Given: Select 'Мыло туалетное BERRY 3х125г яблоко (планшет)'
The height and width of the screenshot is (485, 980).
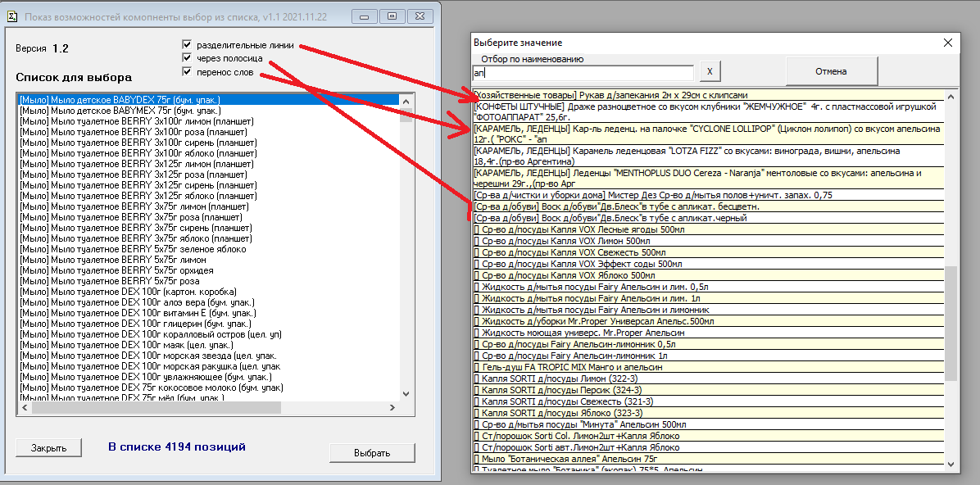Looking at the screenshot, I should (x=209, y=196).
